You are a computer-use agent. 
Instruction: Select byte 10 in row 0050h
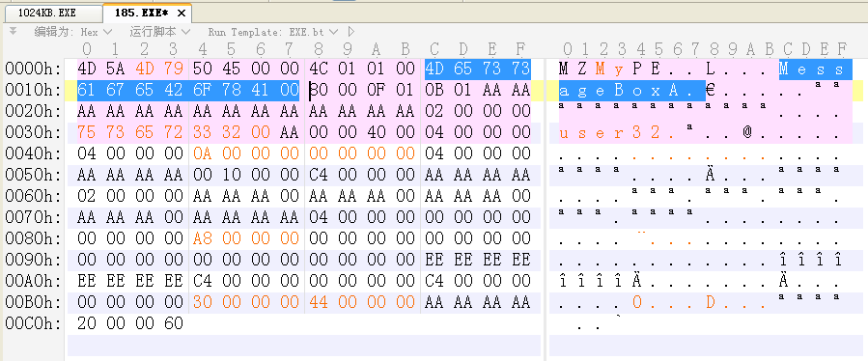point(232,175)
